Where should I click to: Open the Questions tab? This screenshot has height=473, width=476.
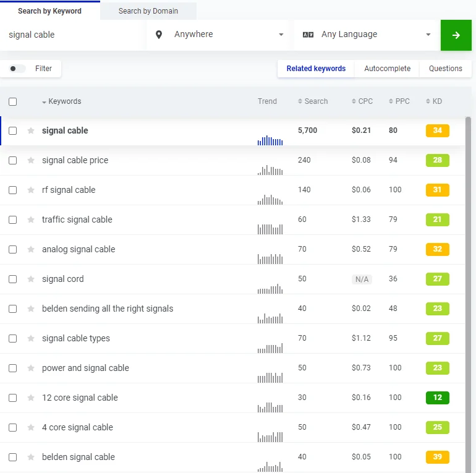coord(445,69)
